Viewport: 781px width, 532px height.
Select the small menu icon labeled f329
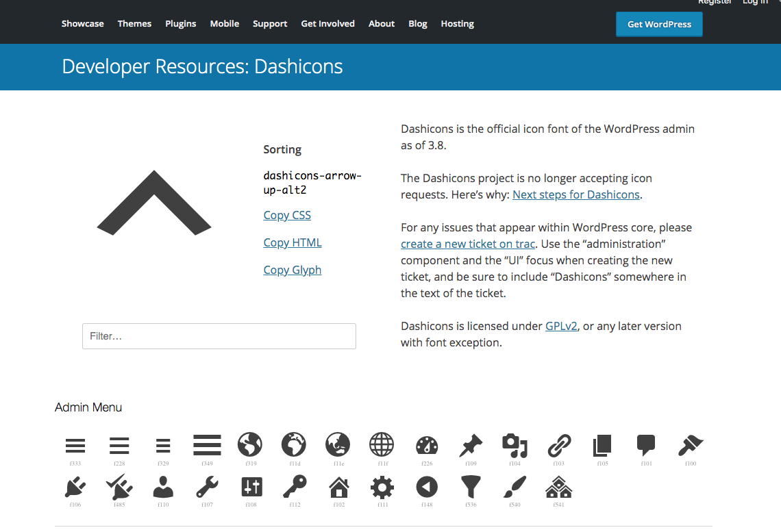163,446
